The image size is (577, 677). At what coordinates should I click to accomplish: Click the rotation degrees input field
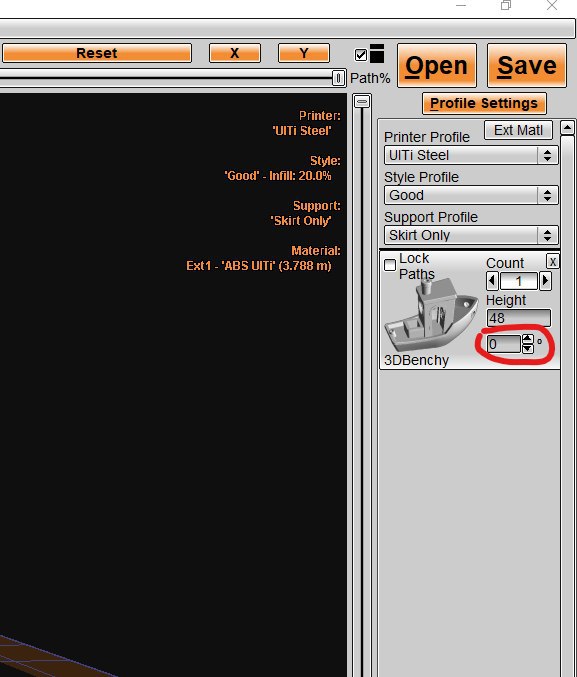pyautogui.click(x=504, y=344)
